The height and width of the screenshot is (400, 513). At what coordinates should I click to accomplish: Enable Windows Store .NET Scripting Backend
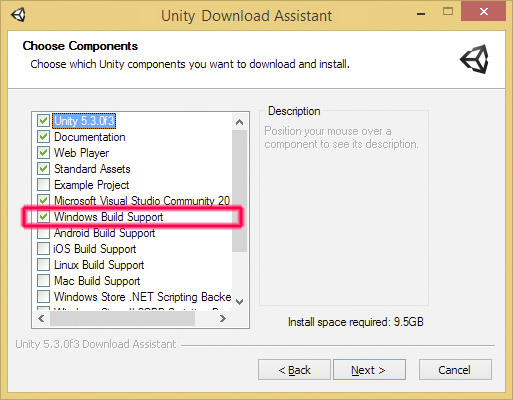coord(43,296)
